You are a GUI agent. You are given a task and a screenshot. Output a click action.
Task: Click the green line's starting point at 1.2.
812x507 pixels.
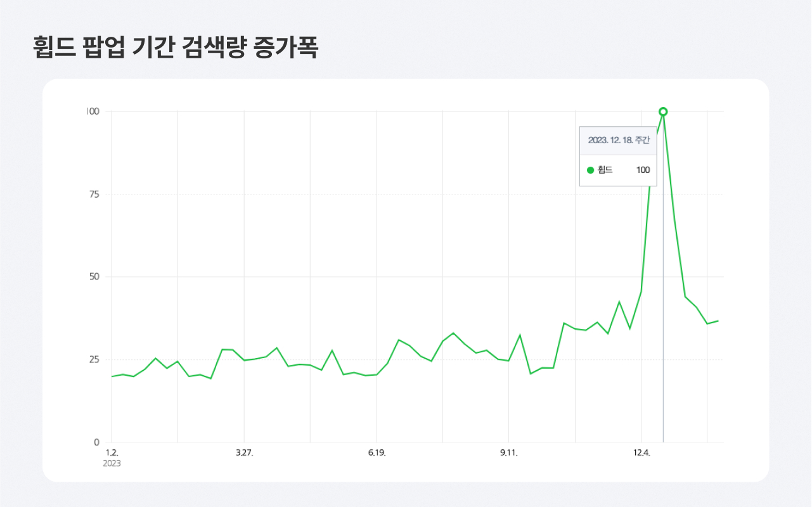pos(112,376)
